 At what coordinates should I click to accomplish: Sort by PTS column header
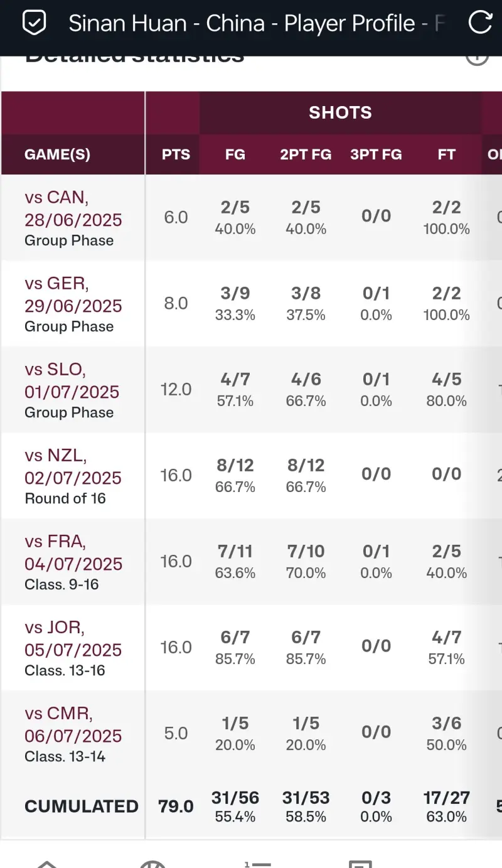tap(176, 154)
